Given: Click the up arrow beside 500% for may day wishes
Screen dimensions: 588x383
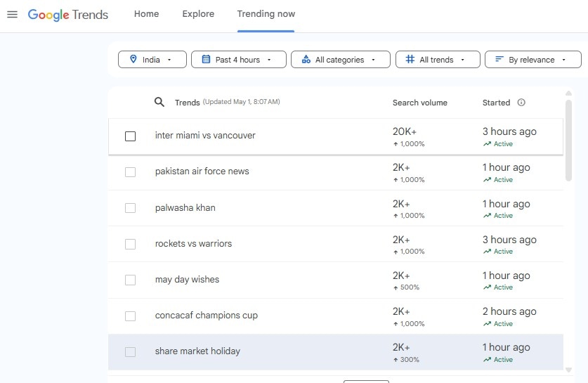Looking at the screenshot, I should point(396,287).
